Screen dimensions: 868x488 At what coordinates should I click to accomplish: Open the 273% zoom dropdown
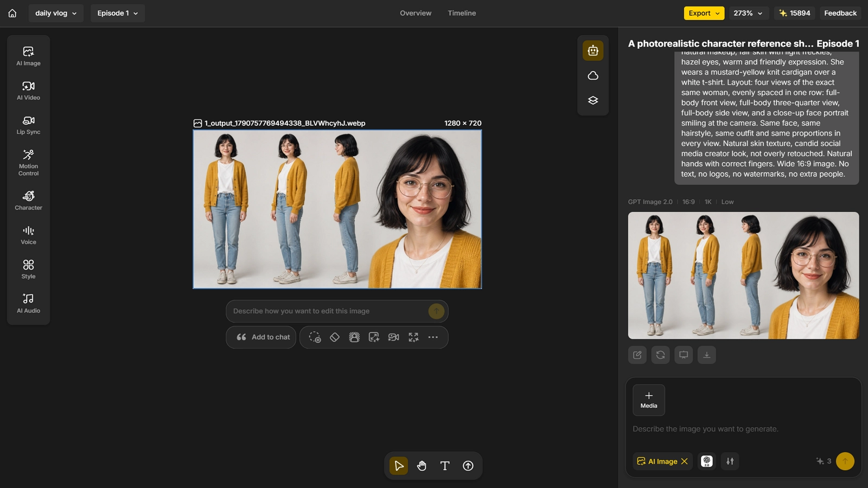coord(748,13)
